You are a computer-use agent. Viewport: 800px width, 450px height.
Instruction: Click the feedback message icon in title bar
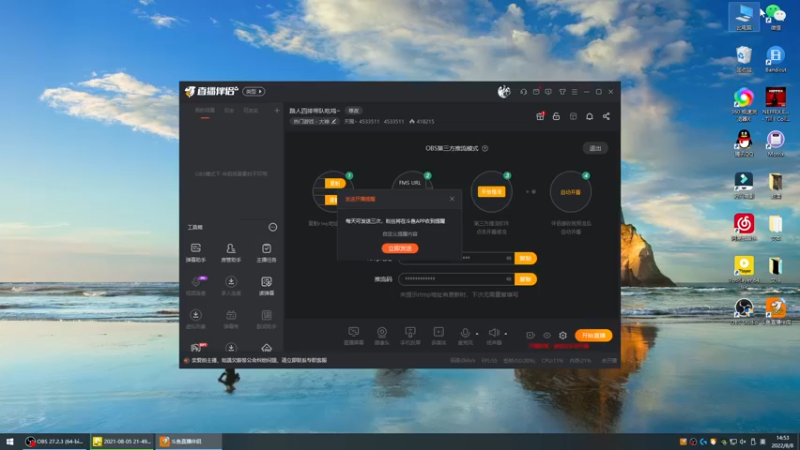click(x=548, y=92)
